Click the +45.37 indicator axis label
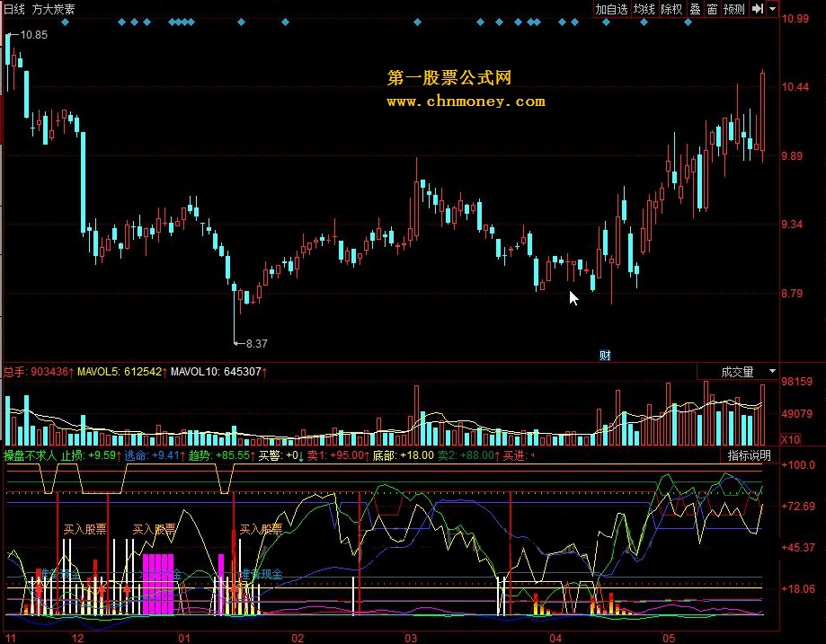 (x=798, y=548)
